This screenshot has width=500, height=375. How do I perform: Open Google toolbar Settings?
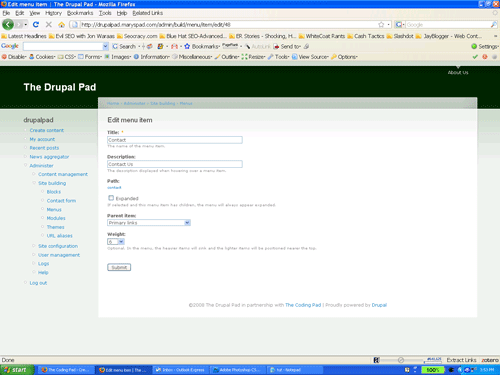(x=485, y=46)
